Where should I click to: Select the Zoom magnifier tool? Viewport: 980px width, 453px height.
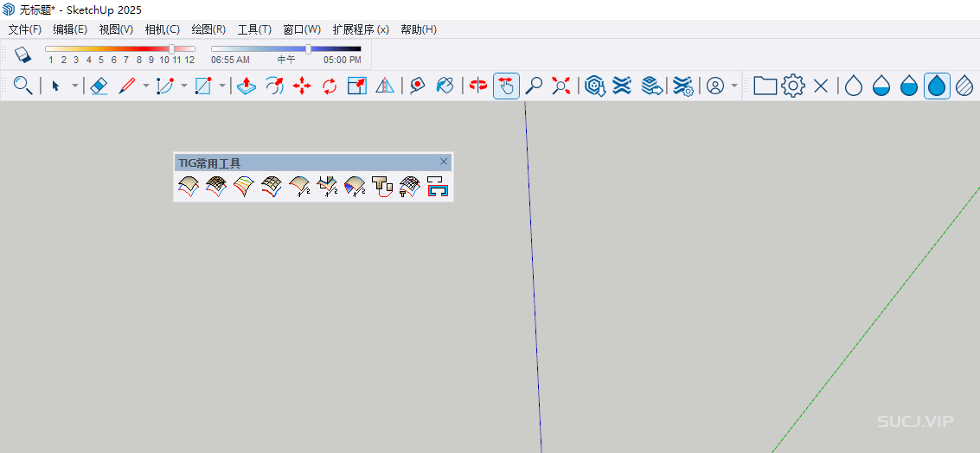click(534, 86)
